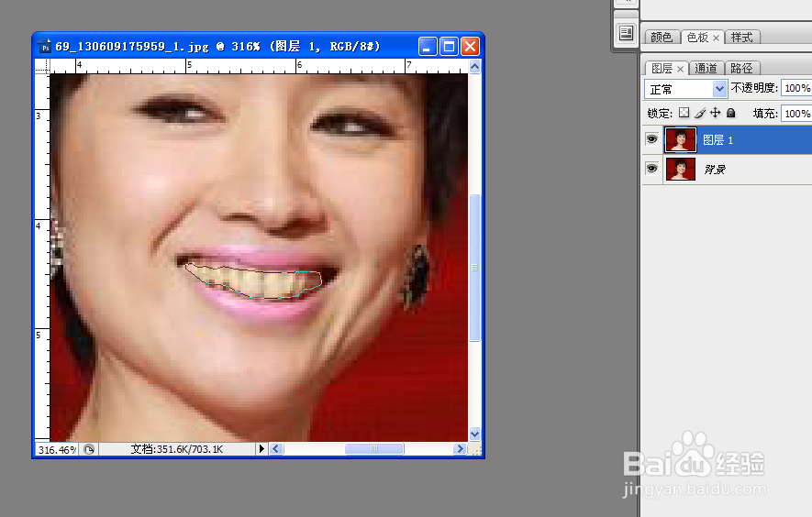Select the 背景 layer thumbnail

click(681, 170)
